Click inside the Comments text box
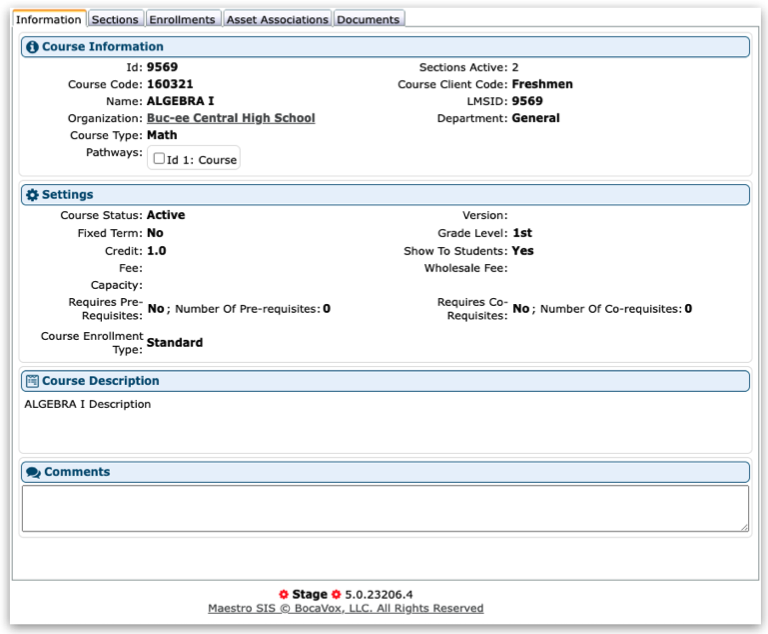This screenshot has height=634, width=768. (x=384, y=508)
